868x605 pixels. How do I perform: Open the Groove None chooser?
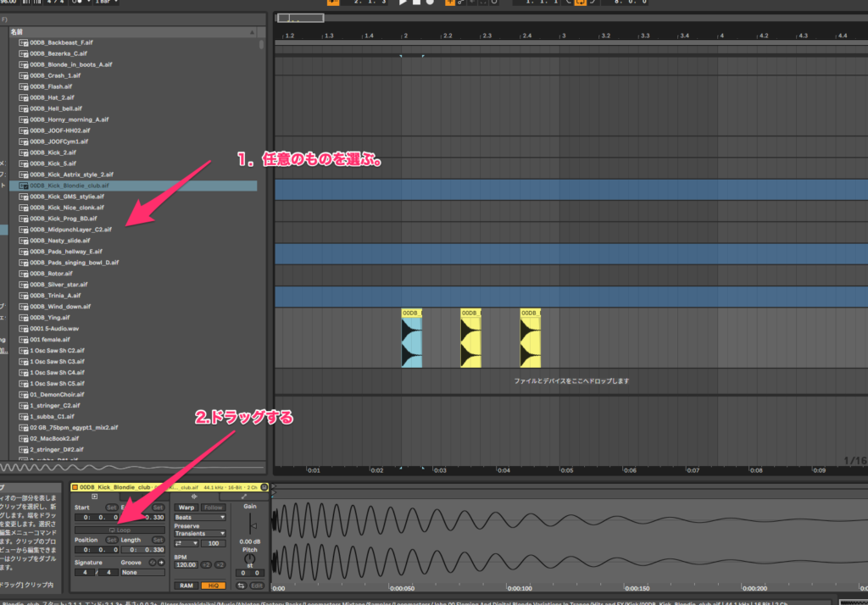pos(142,572)
